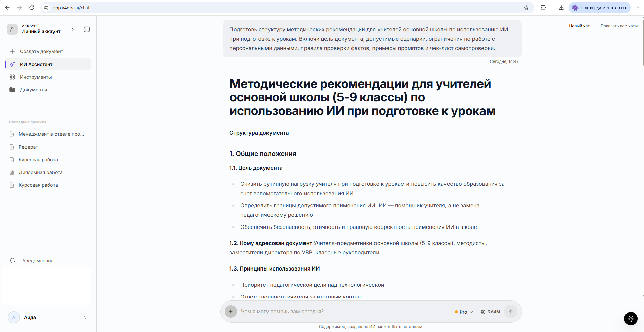This screenshot has width=644, height=332.
Task: Open the Pro model dropdown
Action: [464, 312]
